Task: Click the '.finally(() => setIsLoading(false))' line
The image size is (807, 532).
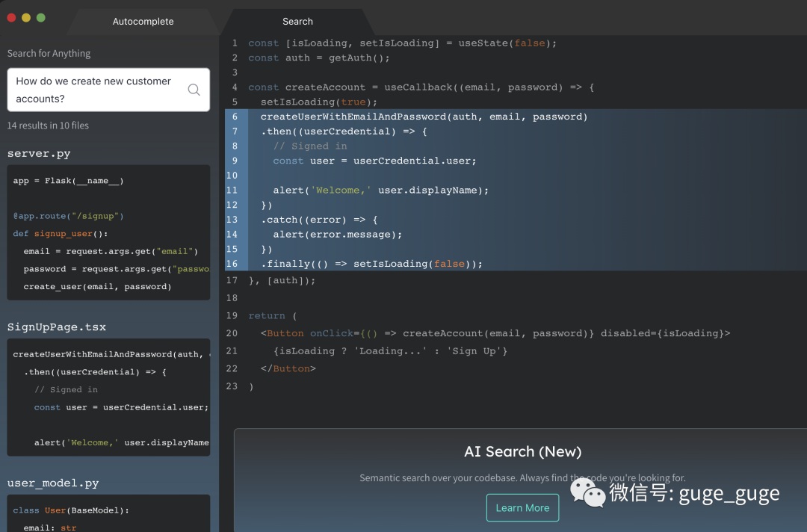Action: click(x=371, y=264)
